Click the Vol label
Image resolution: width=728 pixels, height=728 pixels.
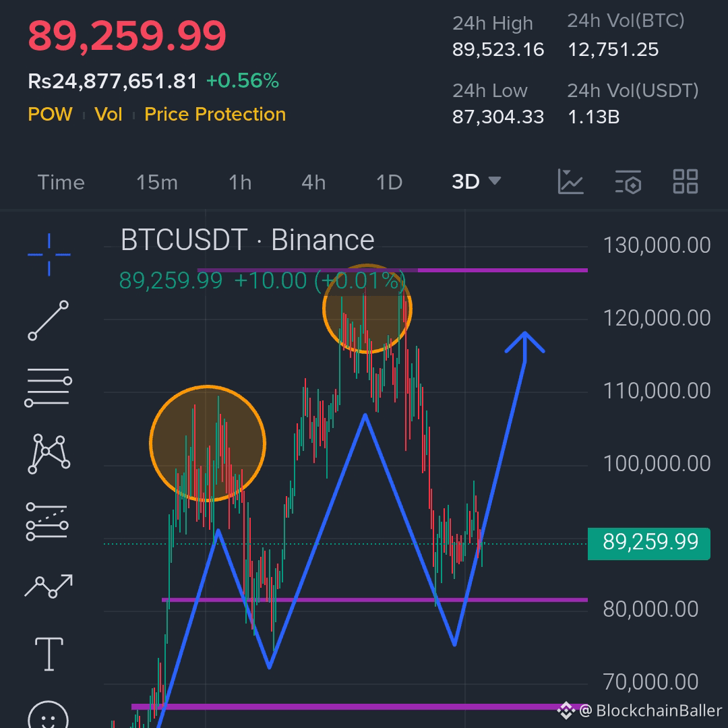tap(109, 114)
